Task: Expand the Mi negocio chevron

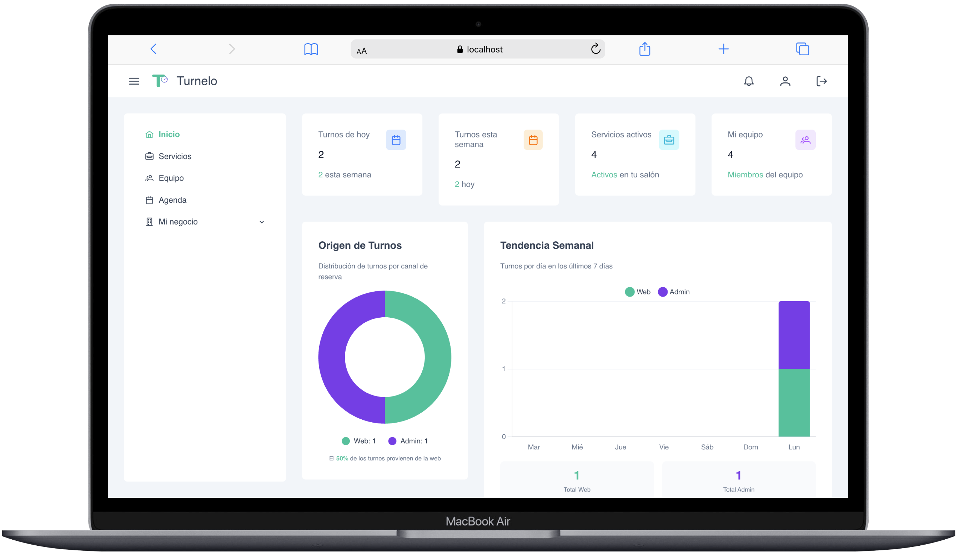Action: pos(262,222)
